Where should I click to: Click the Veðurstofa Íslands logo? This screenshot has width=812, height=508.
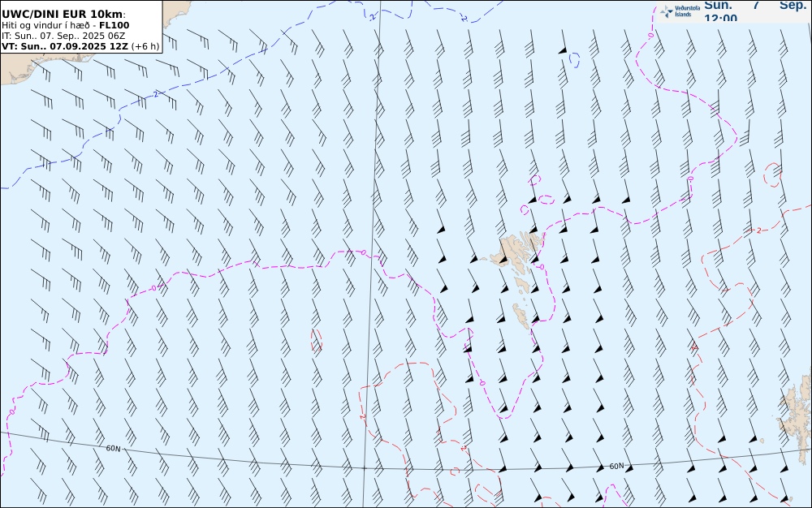[x=681, y=11]
